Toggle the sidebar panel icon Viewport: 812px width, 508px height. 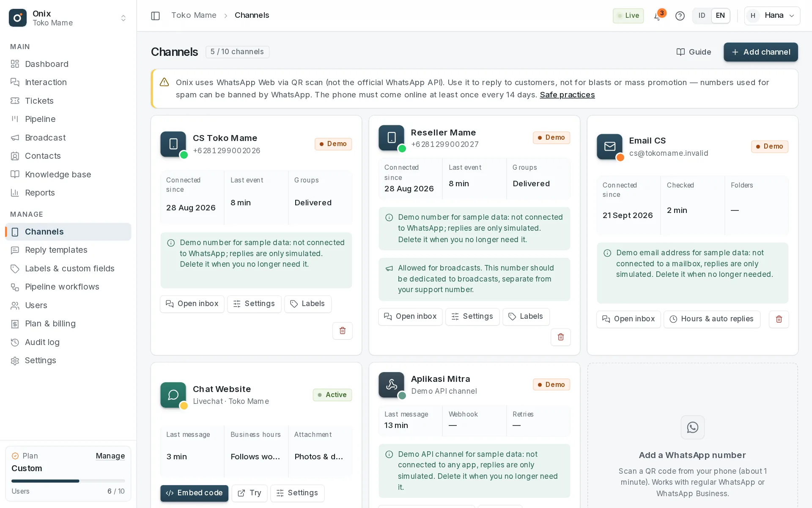click(x=155, y=16)
